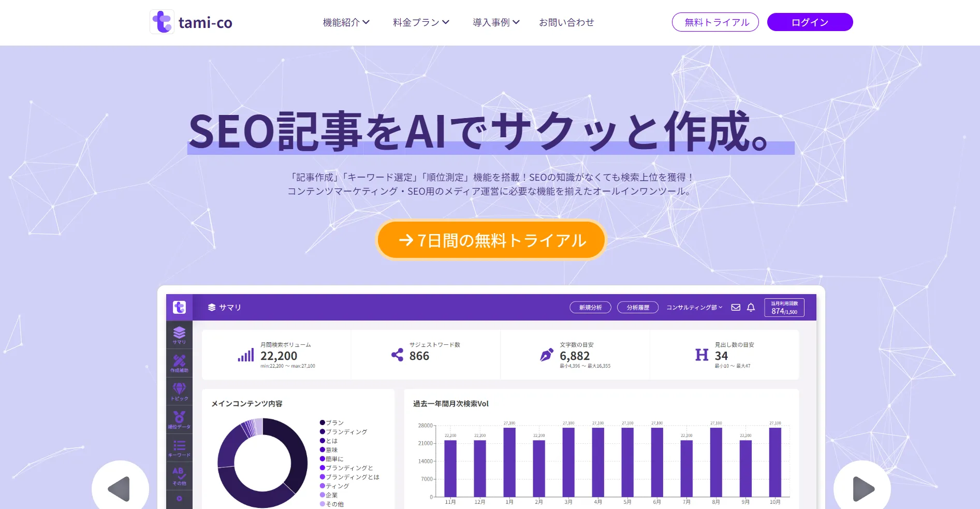The width and height of the screenshot is (980, 509).
Task: Click the 分析履歴 button
Action: coord(638,308)
